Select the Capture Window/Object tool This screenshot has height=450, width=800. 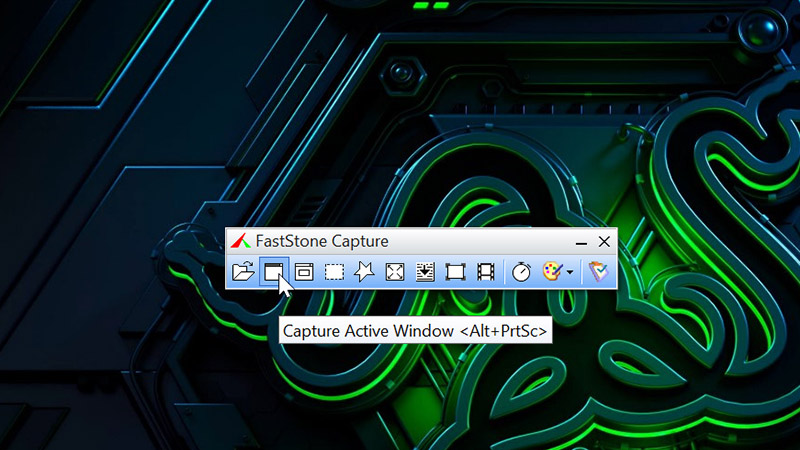tap(304, 271)
